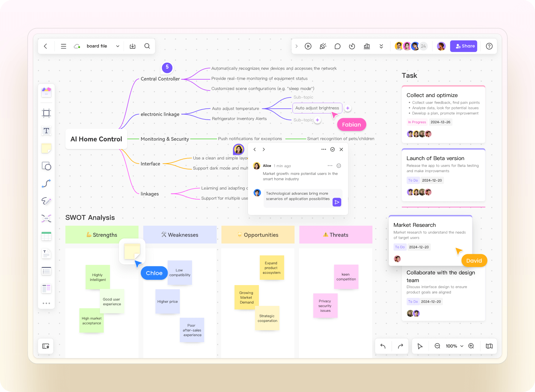Select the Connector line tool

point(46,184)
